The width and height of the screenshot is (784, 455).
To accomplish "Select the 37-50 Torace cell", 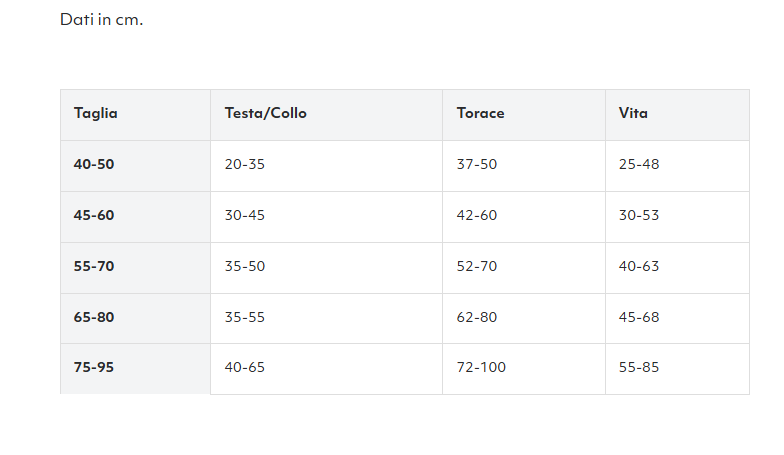I will 476,164.
